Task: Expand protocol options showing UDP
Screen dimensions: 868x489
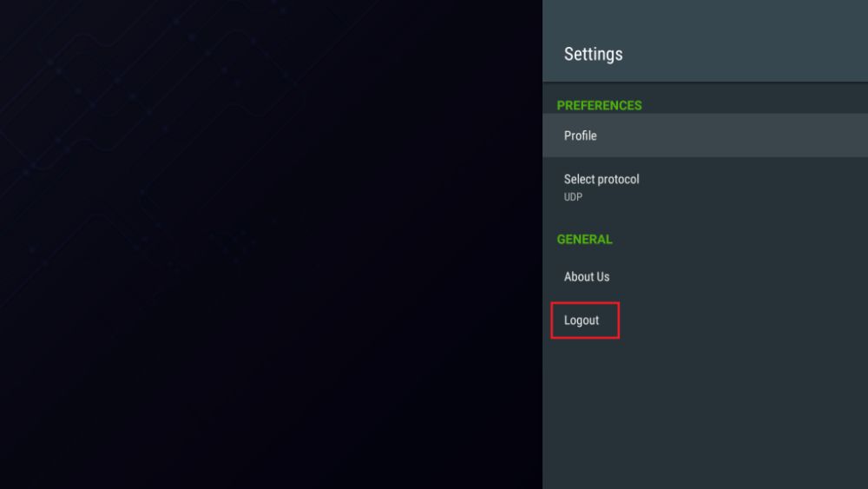Action: click(703, 187)
